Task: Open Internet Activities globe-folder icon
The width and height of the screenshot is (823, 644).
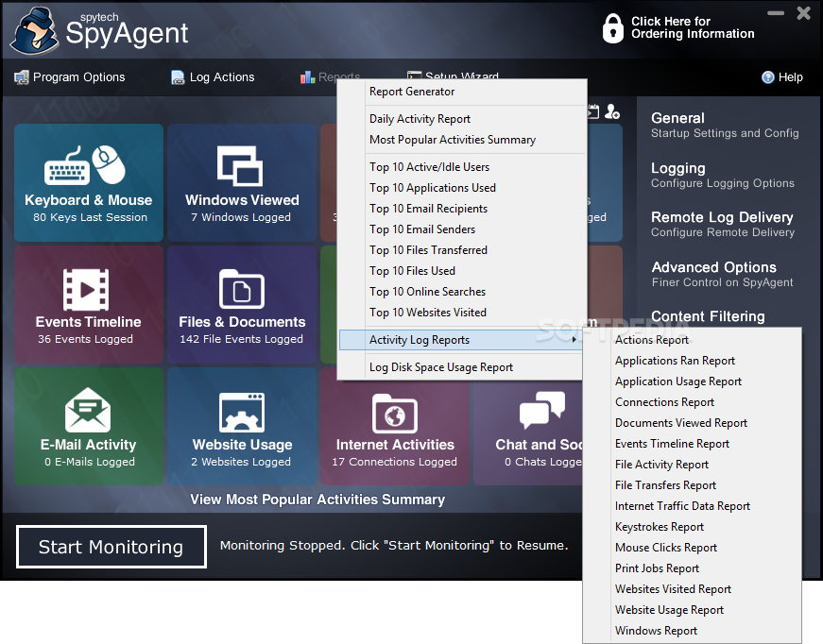Action: 395,414
